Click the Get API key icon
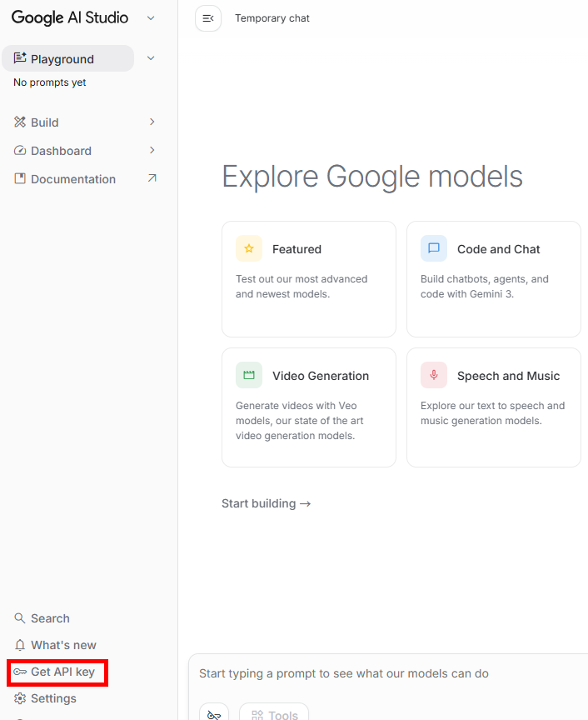 tap(20, 672)
